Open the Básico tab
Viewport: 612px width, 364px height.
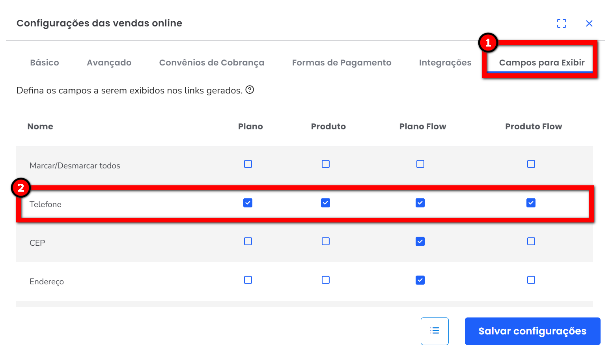(45, 63)
